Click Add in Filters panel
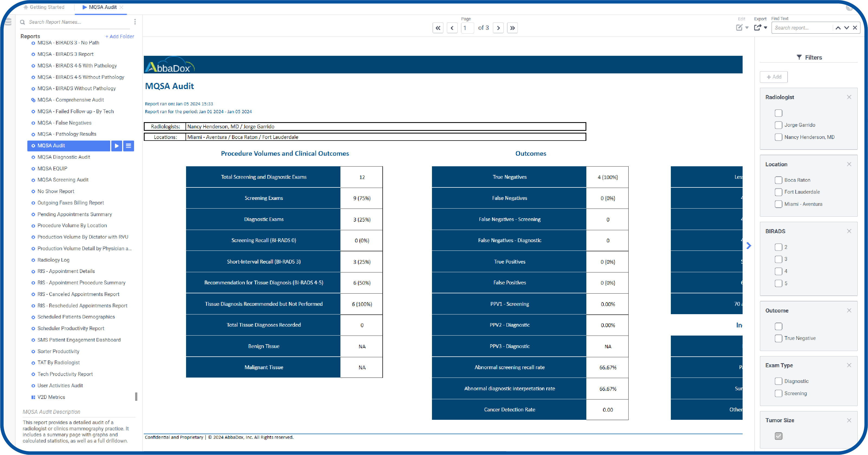Image resolution: width=868 pixels, height=455 pixels. (776, 76)
